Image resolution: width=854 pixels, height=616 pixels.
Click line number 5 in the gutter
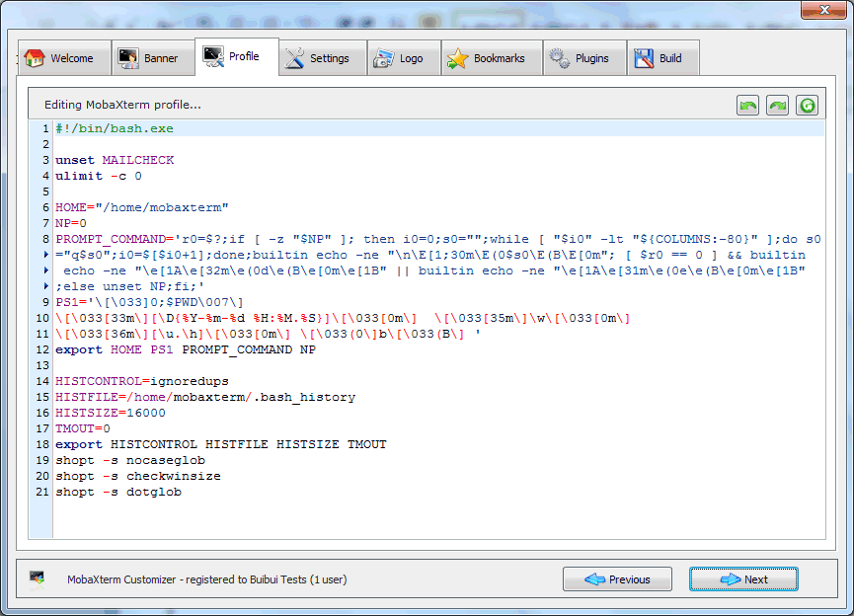click(45, 192)
